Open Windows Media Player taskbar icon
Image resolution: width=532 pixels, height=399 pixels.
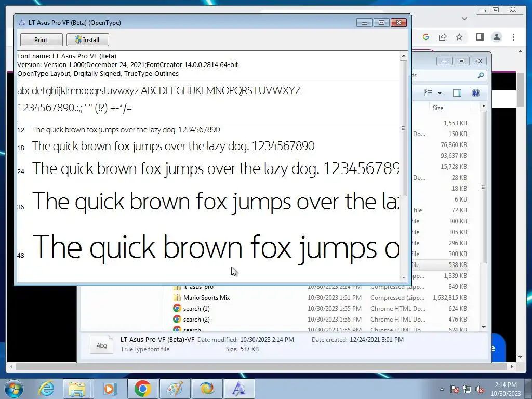point(109,389)
